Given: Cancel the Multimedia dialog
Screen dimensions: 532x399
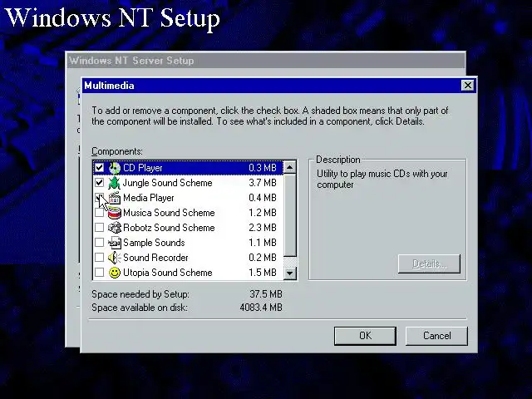Looking at the screenshot, I should pos(436,336).
